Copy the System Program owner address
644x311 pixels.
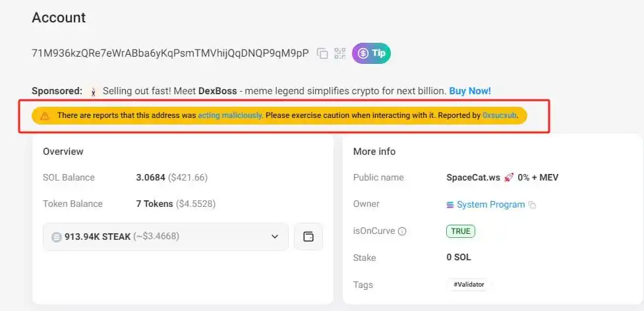pyautogui.click(x=533, y=205)
